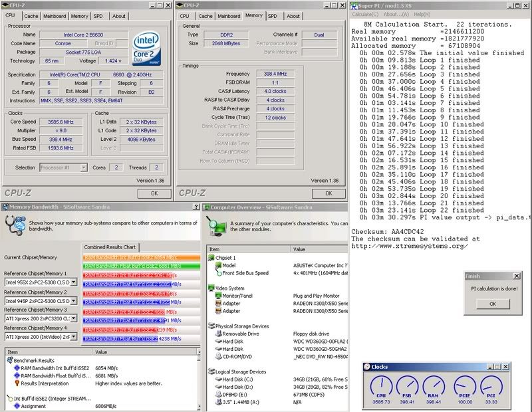The height and width of the screenshot is (412, 532).
Task: Click the Item column header in Computer Overview
Action: [x=248, y=249]
